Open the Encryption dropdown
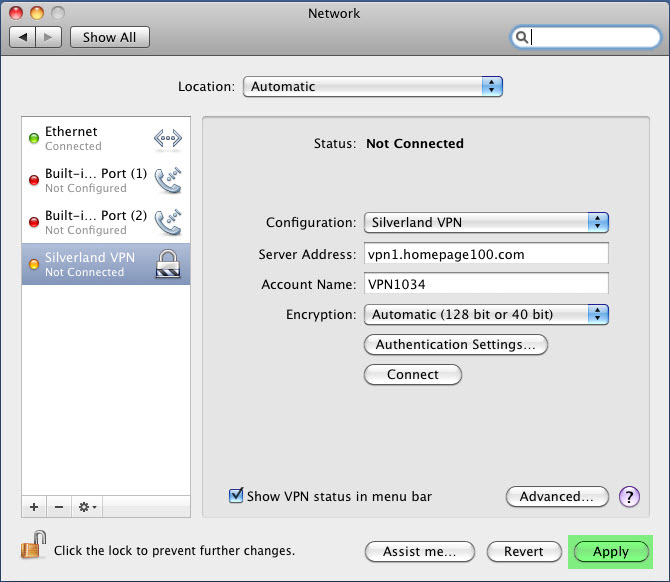The width and height of the screenshot is (670, 582). click(486, 315)
